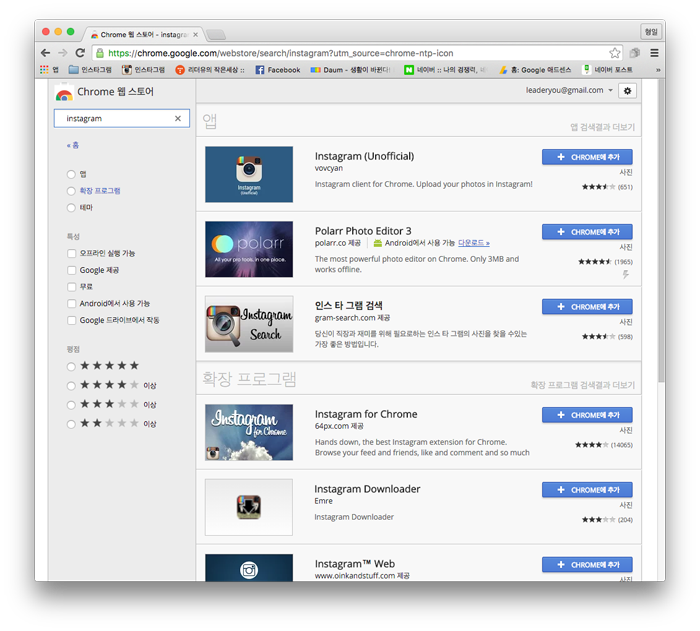The image size is (700, 631).
Task: Add Instagram (Unofficial) to Chrome
Action: point(587,157)
